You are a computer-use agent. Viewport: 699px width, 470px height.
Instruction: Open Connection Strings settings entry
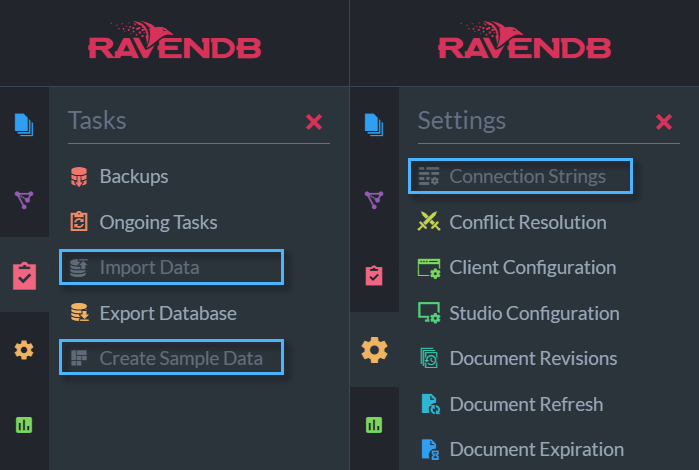(520, 176)
